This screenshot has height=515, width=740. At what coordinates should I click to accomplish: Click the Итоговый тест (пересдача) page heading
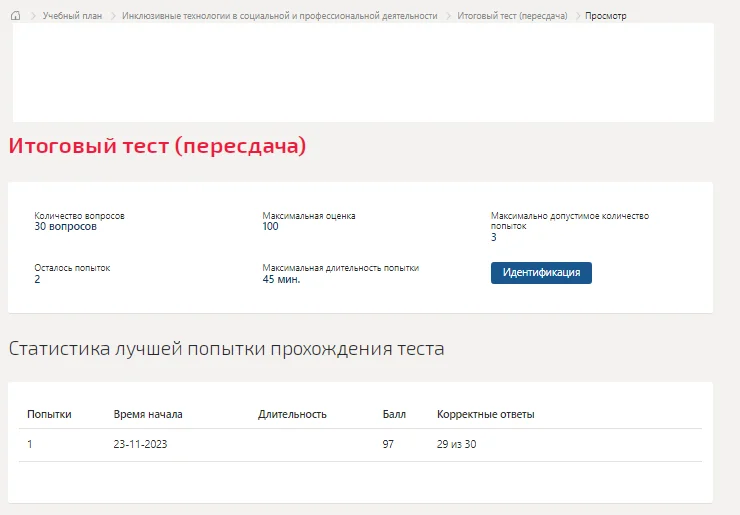[x=157, y=145]
